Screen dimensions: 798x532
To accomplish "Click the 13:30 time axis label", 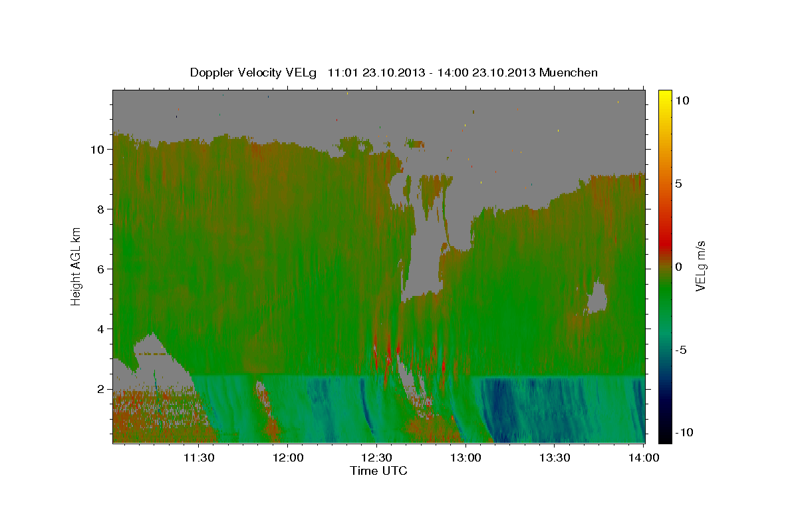I will pos(555,458).
